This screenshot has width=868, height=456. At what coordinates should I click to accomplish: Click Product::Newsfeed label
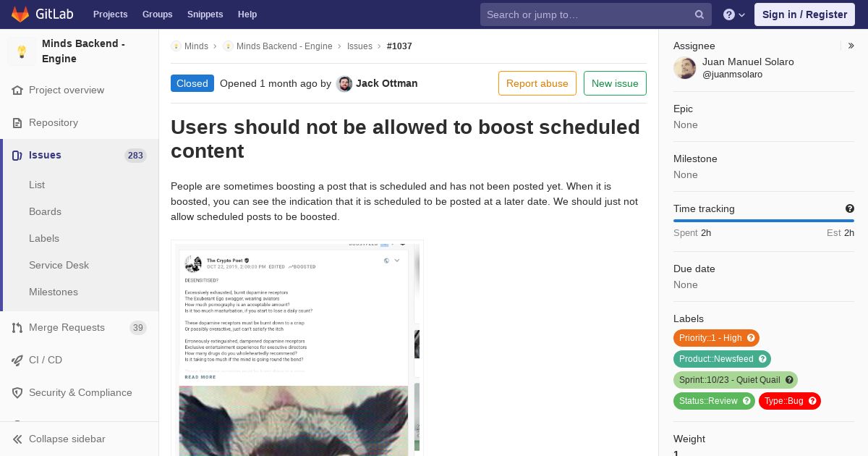716,359
